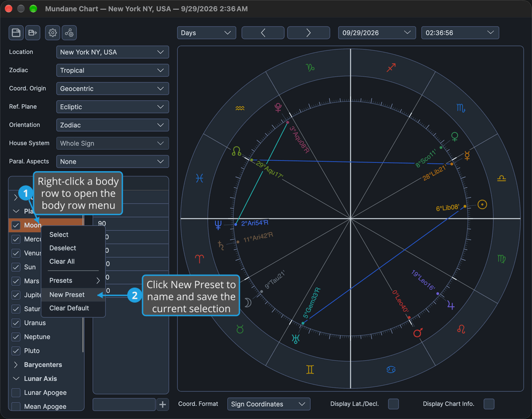Screen dimensions: 532x419
Task: Open the Location dropdown
Action: click(x=113, y=52)
